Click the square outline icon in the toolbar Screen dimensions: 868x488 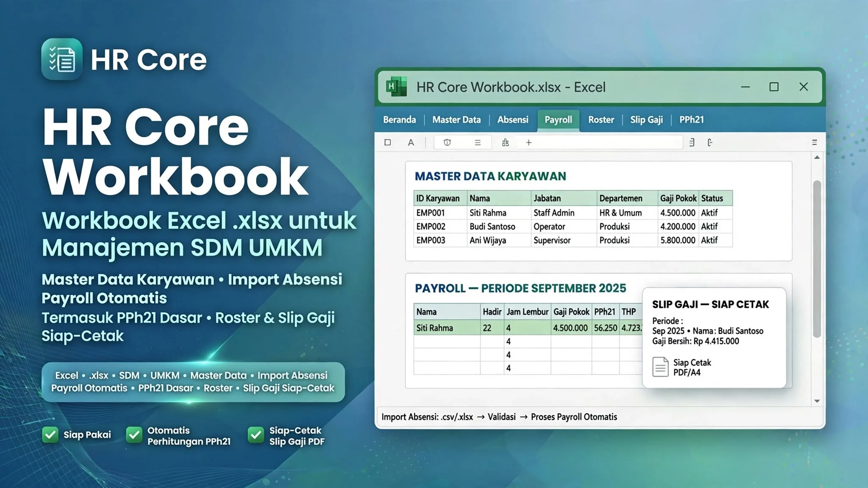point(387,142)
